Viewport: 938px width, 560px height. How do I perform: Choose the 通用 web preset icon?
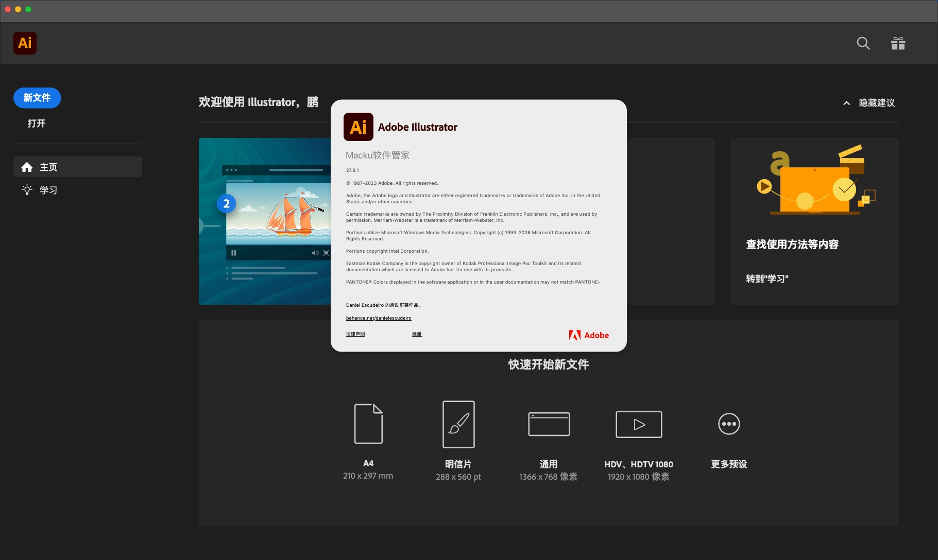pos(549,424)
